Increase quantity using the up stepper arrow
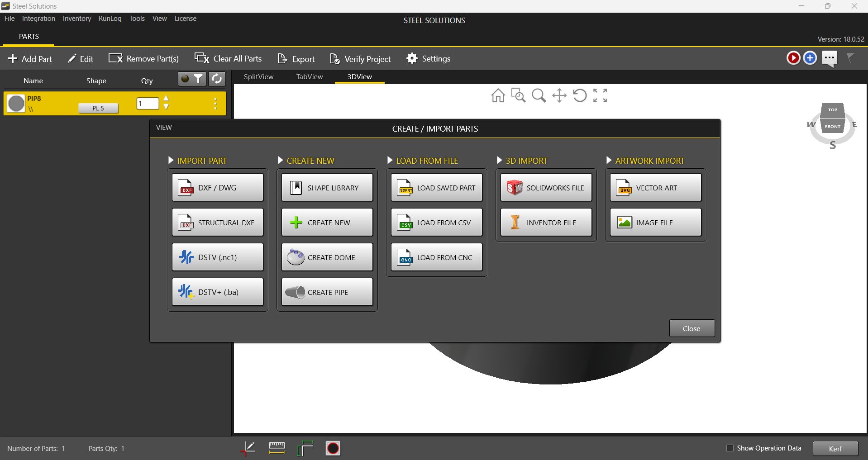868x460 pixels. [x=166, y=99]
